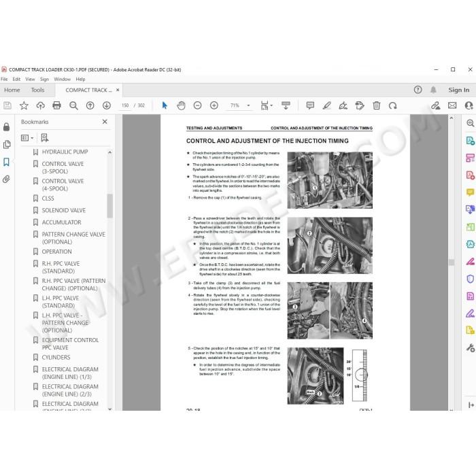Image resolution: width=476 pixels, height=476 pixels.
Task: Open the SOLENOID VALVE bookmark
Action: [63, 210]
